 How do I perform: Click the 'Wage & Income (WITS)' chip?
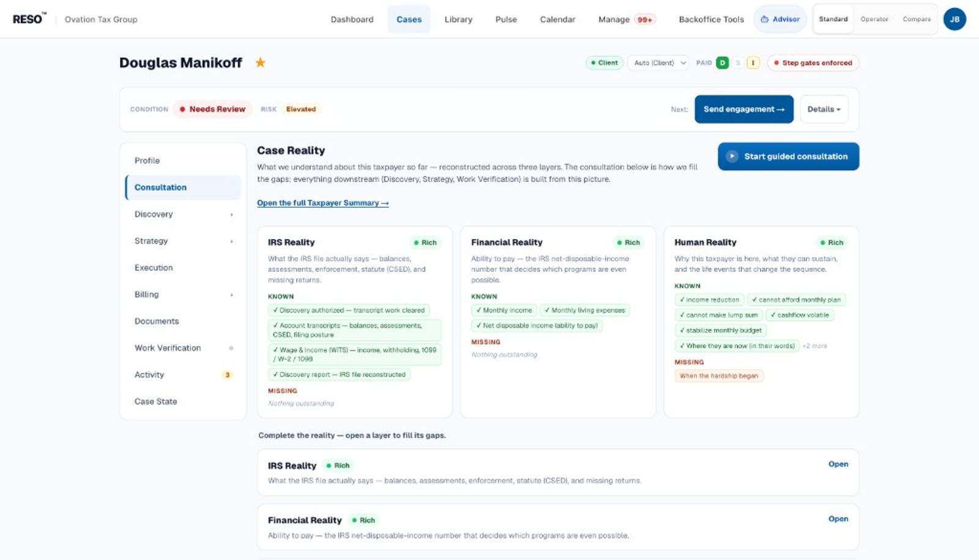tap(354, 355)
